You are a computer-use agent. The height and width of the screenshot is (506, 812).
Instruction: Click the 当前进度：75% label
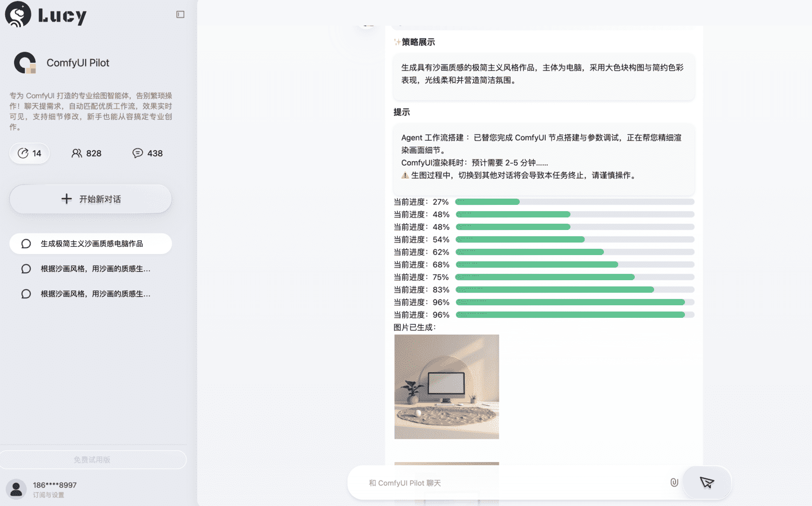(421, 277)
